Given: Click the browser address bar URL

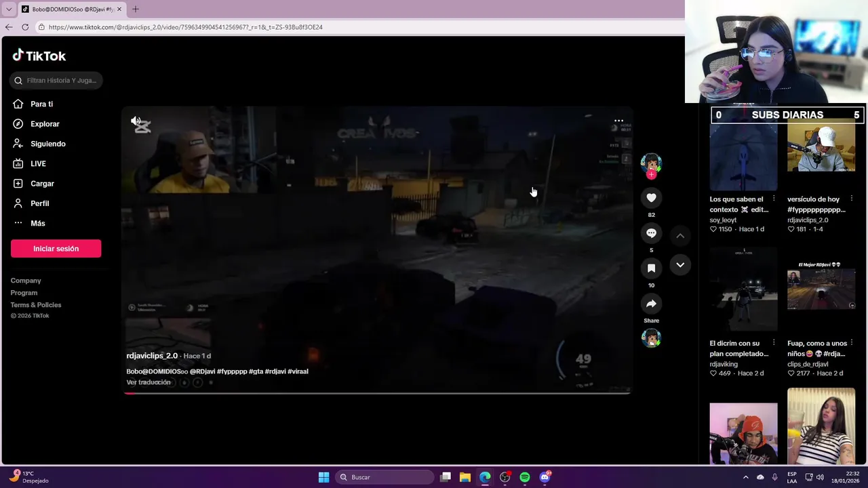Looking at the screenshot, I should [x=185, y=27].
